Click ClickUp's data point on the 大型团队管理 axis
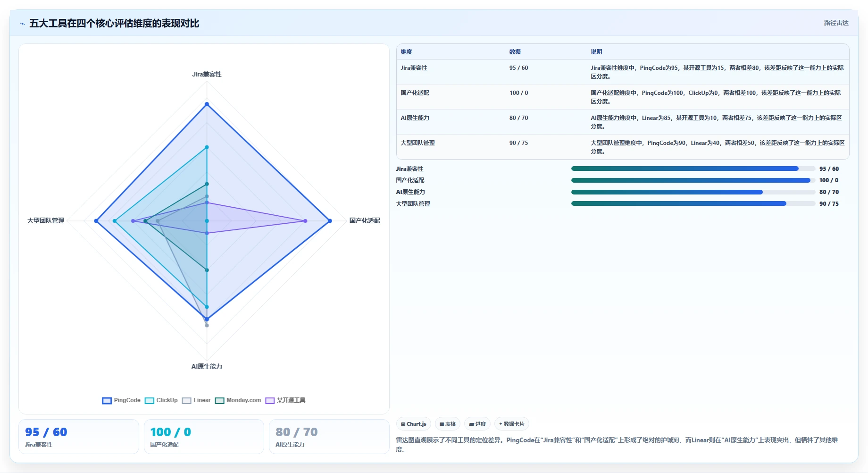Viewport: 868px width, 473px height. 115,221
